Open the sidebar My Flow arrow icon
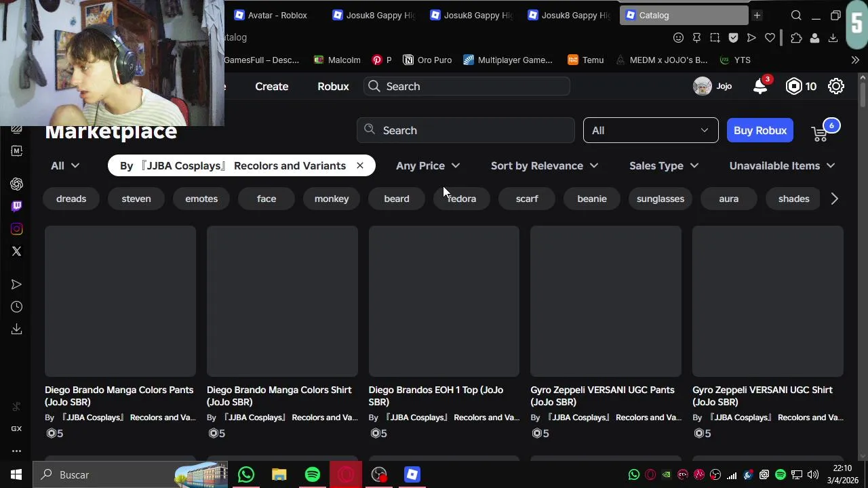868x488 pixels. (17, 285)
